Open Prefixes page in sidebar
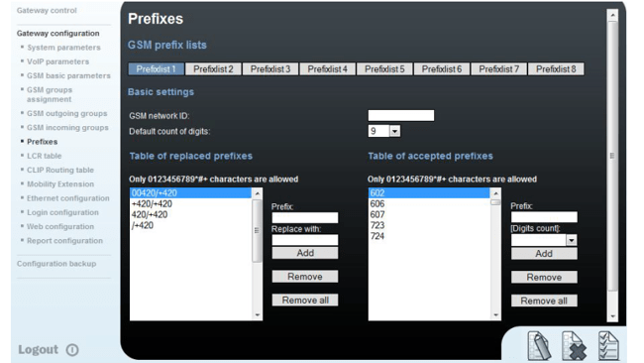Viewport: 644px width, 363px height. (43, 142)
